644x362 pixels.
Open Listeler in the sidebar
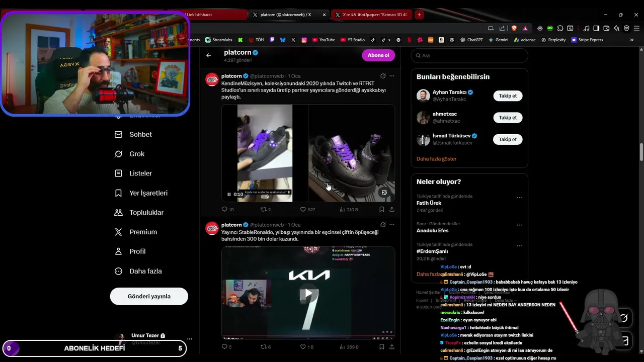click(x=133, y=173)
